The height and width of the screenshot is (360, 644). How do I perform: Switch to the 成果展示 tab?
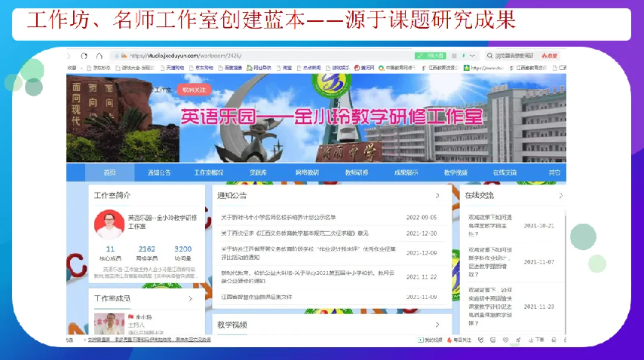pyautogui.click(x=406, y=172)
